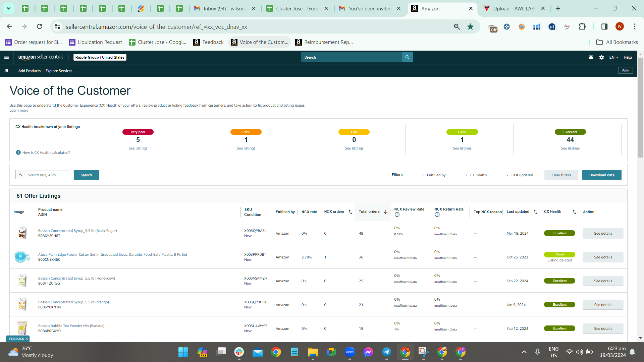644x362 pixels.
Task: Click the Download data button
Action: click(602, 175)
